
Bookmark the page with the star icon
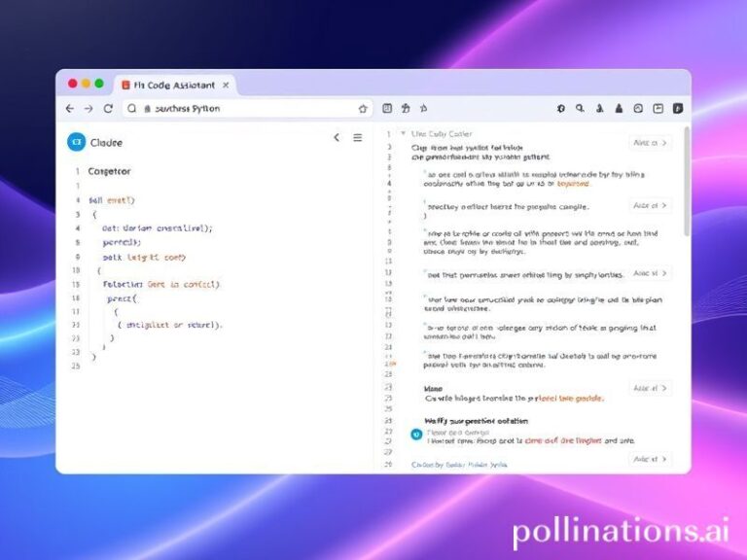tap(363, 109)
